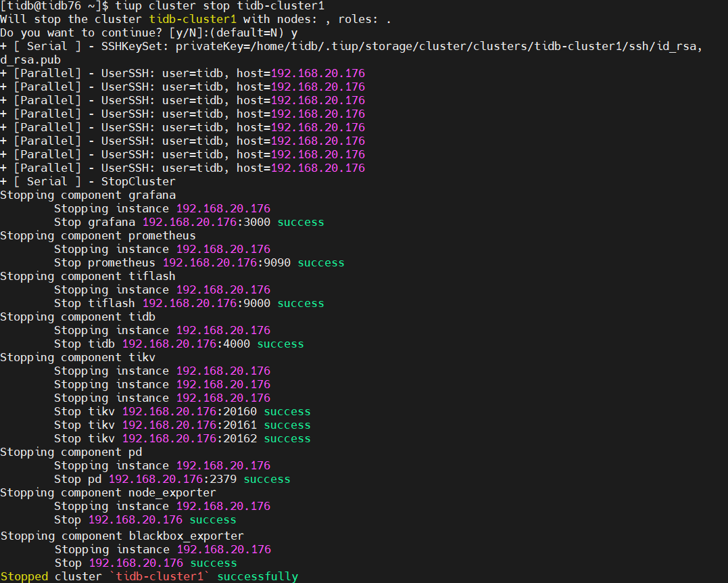Click 'Stopping component node_exporter' line

(x=108, y=492)
